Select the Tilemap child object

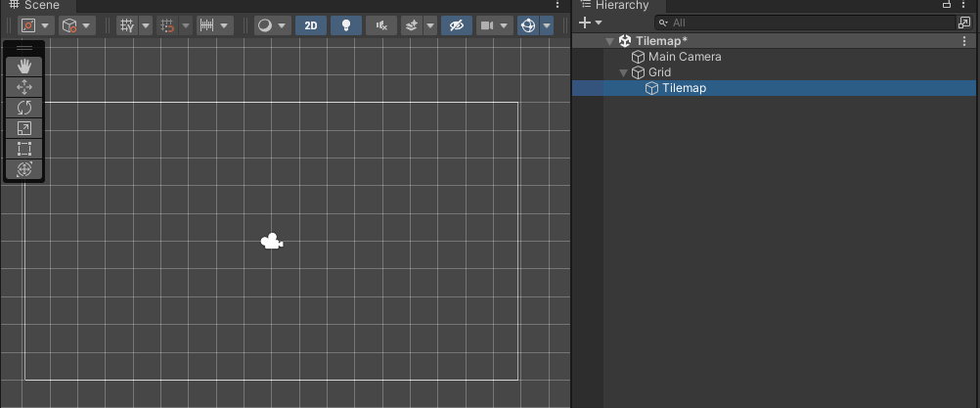774,88
